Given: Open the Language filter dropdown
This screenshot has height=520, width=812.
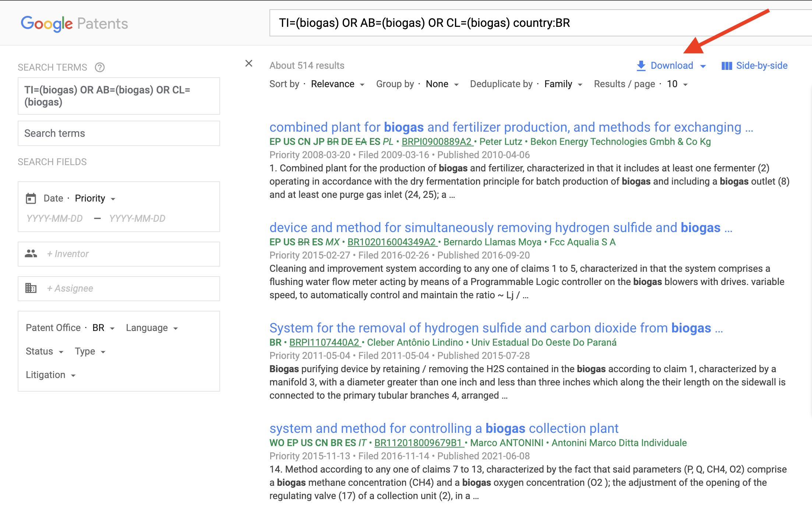Looking at the screenshot, I should point(152,328).
